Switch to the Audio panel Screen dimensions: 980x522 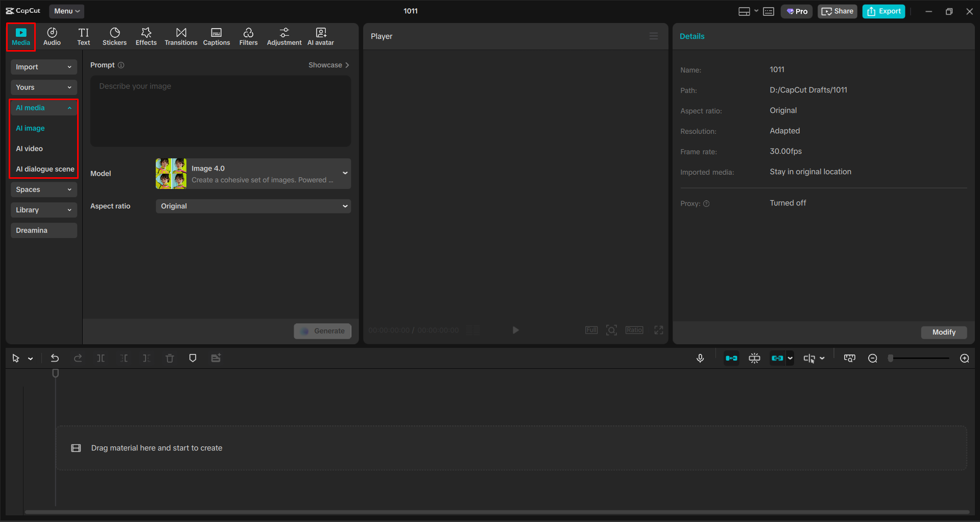[x=52, y=36]
